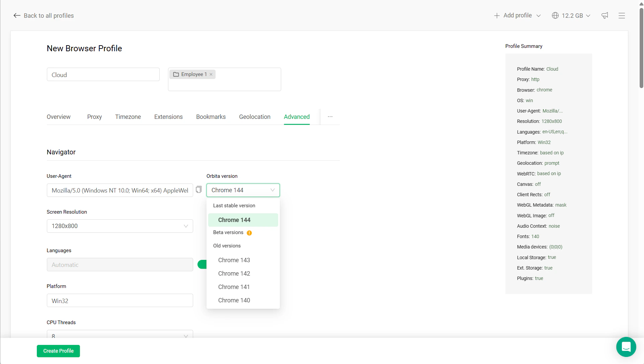Click the warning icon next to Beta versions

(x=249, y=232)
